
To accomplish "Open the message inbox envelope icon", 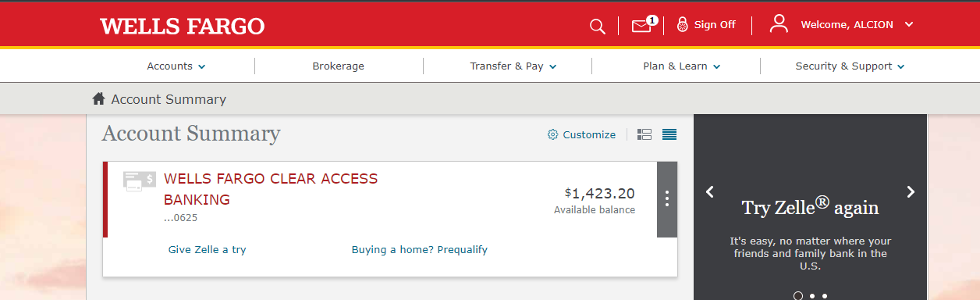I will pos(643,25).
